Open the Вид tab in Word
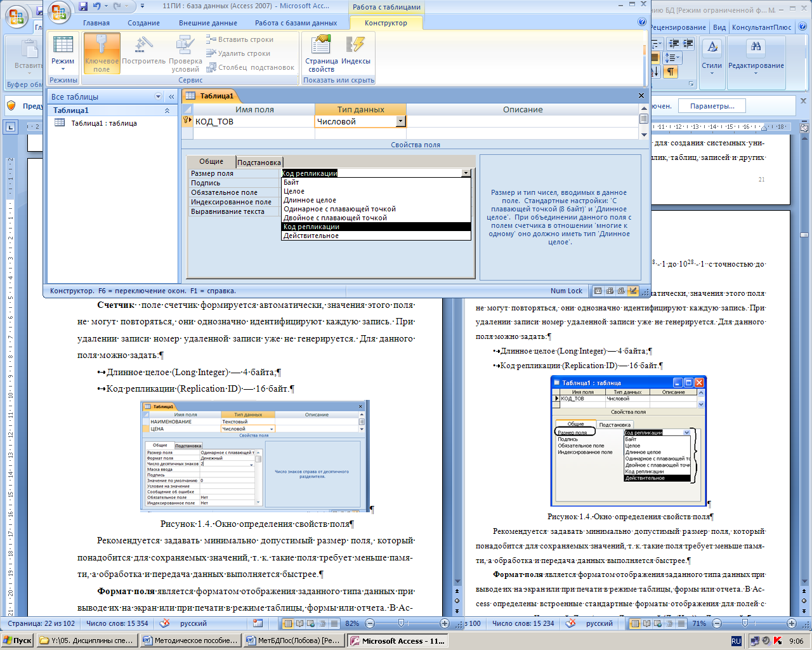 (x=719, y=27)
